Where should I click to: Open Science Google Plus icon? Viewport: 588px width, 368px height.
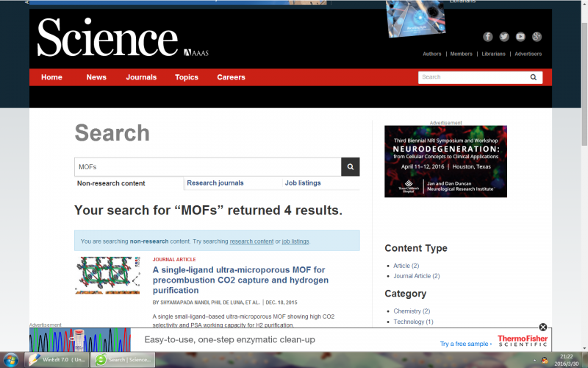tap(537, 36)
